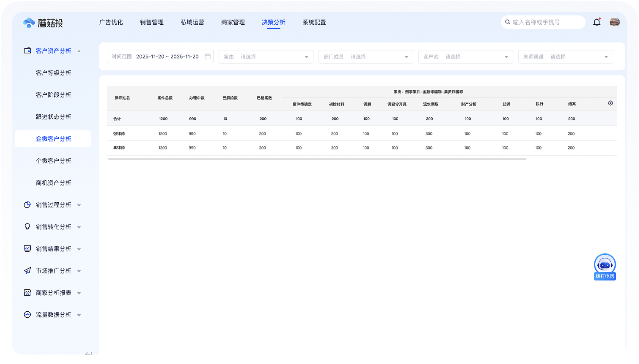Switch to the 系统配置 tab
639x364 pixels.
coord(314,22)
